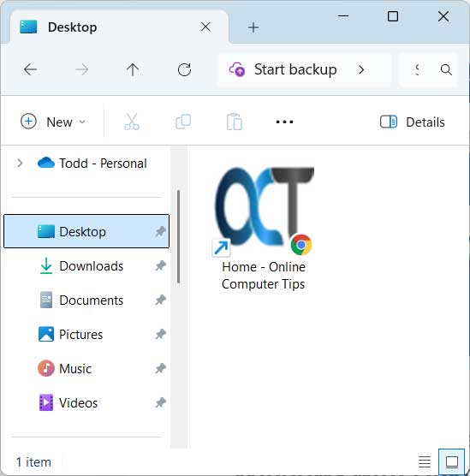Open the See more ellipsis menu

coord(284,122)
